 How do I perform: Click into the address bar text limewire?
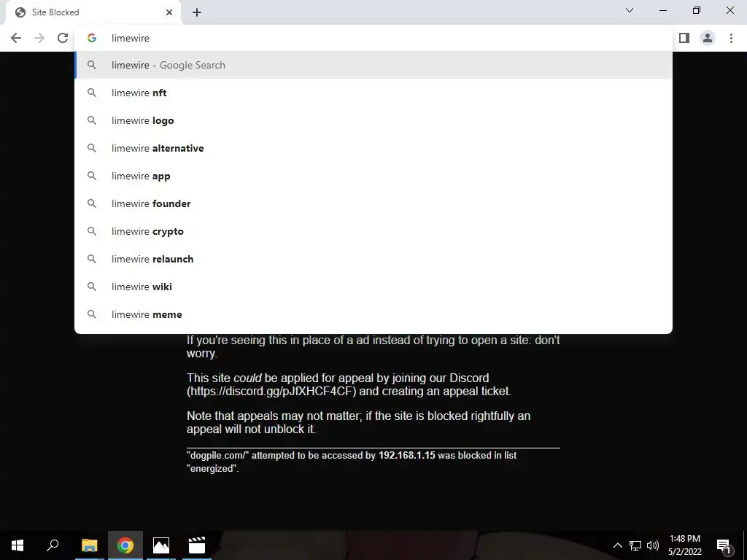point(130,38)
